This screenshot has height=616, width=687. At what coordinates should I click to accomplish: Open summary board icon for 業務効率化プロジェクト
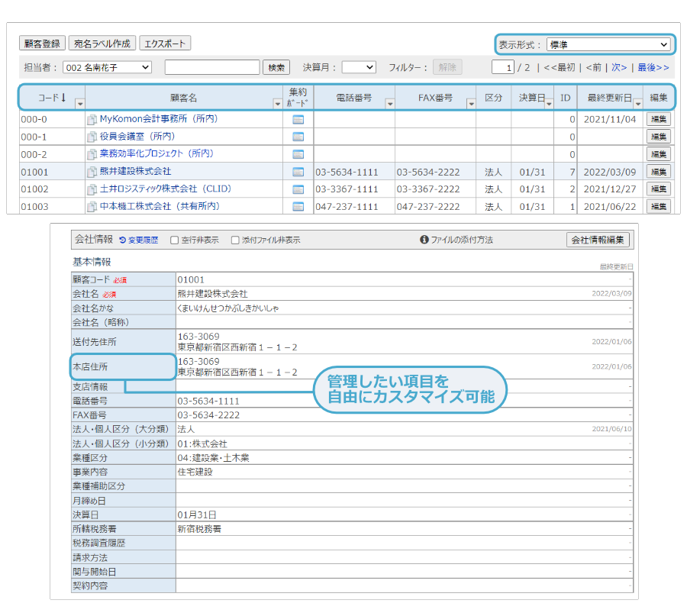point(298,154)
